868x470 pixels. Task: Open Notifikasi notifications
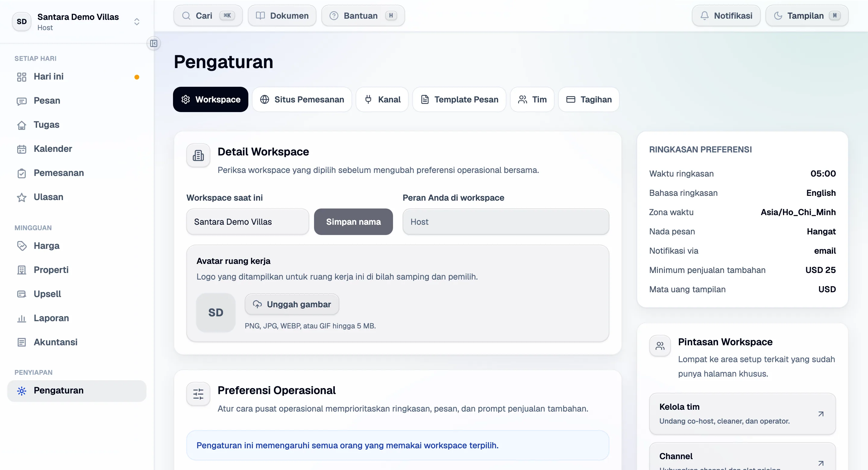(726, 16)
